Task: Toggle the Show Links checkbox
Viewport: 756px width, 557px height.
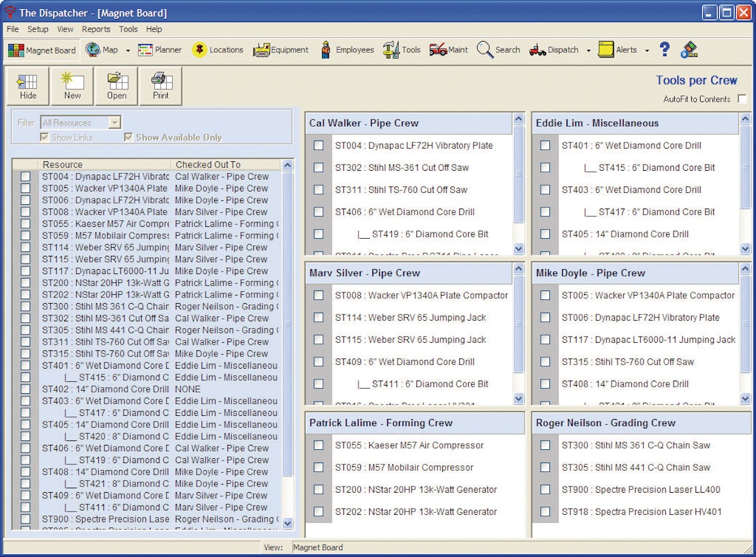Action: [x=44, y=137]
